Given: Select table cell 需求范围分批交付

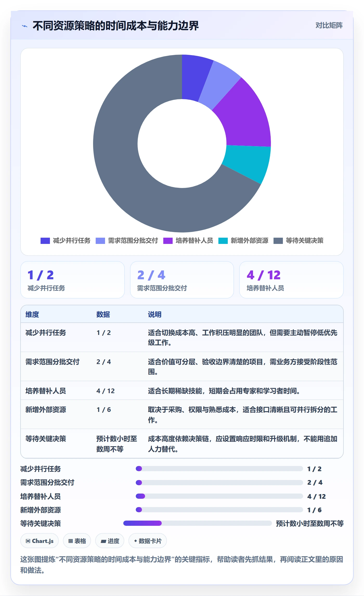Looking at the screenshot, I should [x=53, y=362].
